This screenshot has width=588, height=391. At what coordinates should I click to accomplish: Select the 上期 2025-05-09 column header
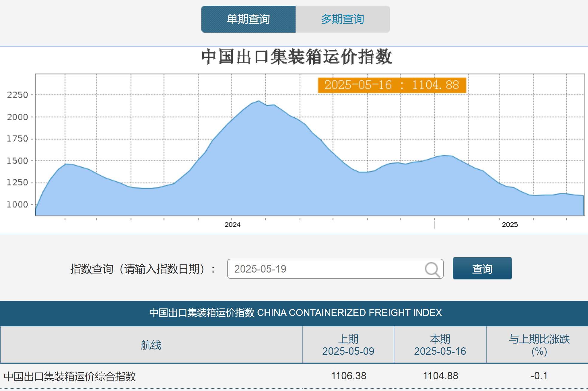point(348,345)
